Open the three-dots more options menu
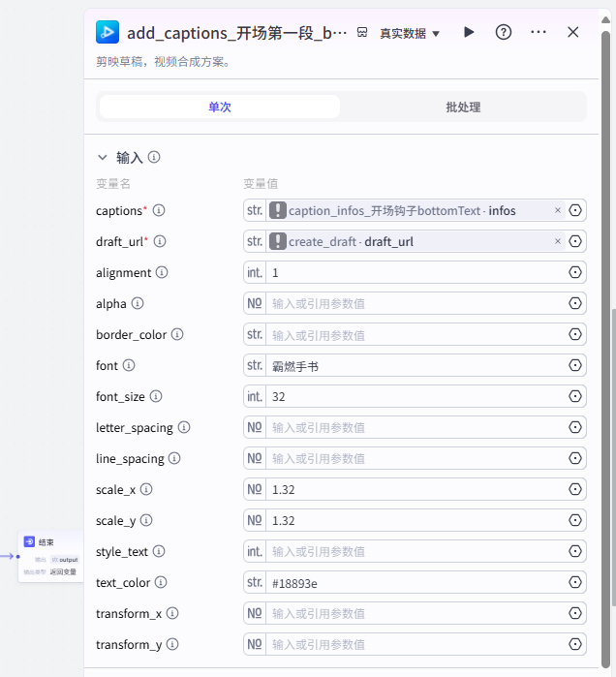The height and width of the screenshot is (677, 616). click(539, 32)
